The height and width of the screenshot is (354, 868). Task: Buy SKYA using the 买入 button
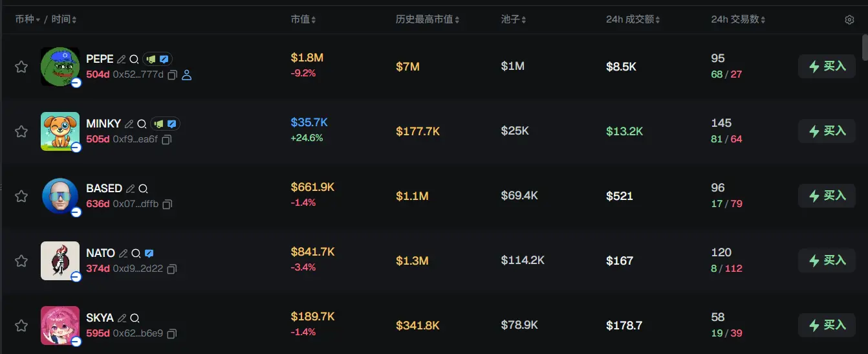pyautogui.click(x=827, y=325)
